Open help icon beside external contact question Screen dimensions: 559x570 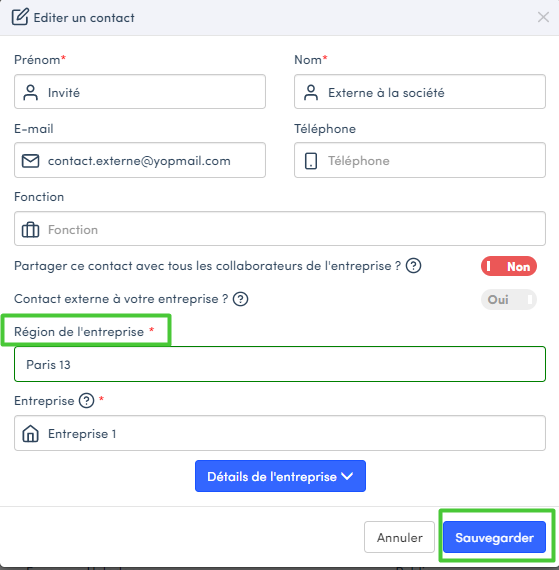[x=240, y=299]
